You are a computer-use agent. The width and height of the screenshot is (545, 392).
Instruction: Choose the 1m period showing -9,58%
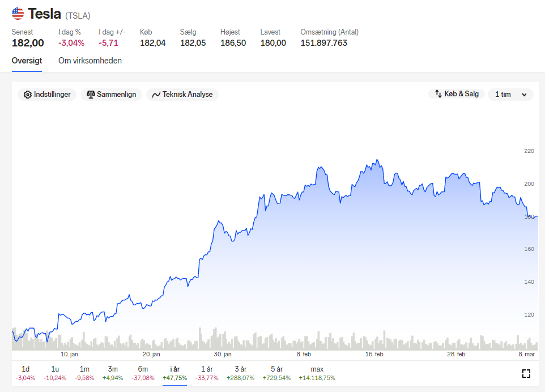coord(84,373)
